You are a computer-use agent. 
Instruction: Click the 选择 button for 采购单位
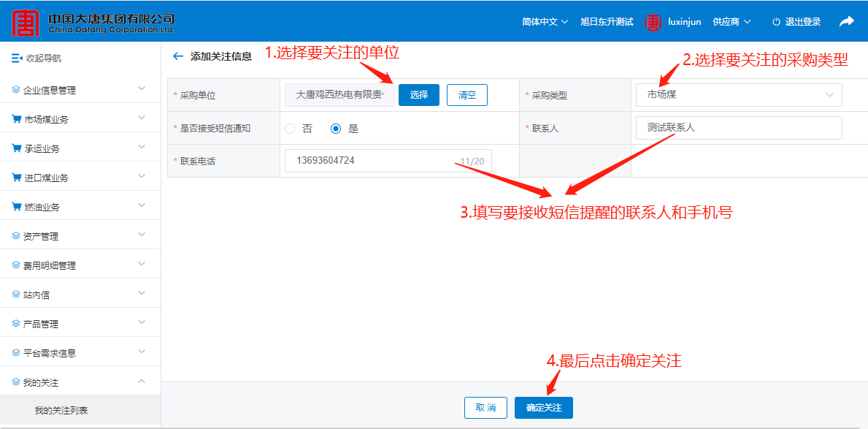click(x=418, y=95)
